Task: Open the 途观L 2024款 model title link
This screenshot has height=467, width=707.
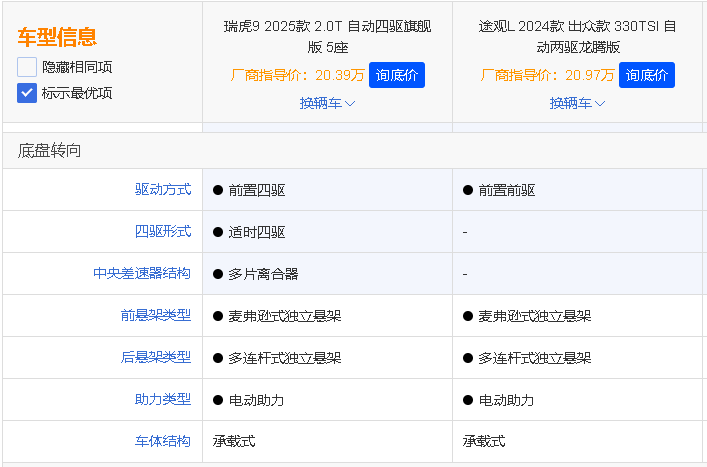Action: [x=577, y=36]
